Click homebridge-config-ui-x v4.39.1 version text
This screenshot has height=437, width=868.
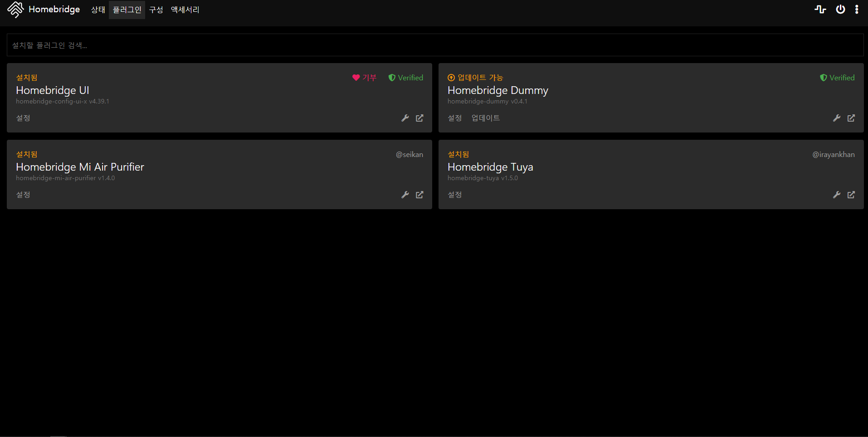tap(63, 101)
